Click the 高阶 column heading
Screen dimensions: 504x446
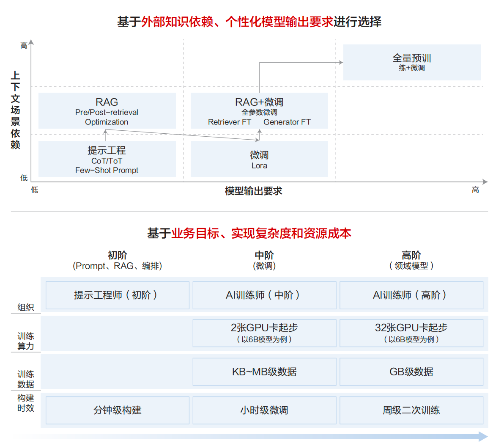(411, 255)
